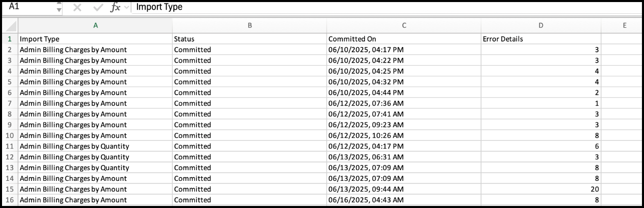Screen dimensions: 644x208
Task: Click the Name Box stepper arrows
Action: click(x=59, y=8)
